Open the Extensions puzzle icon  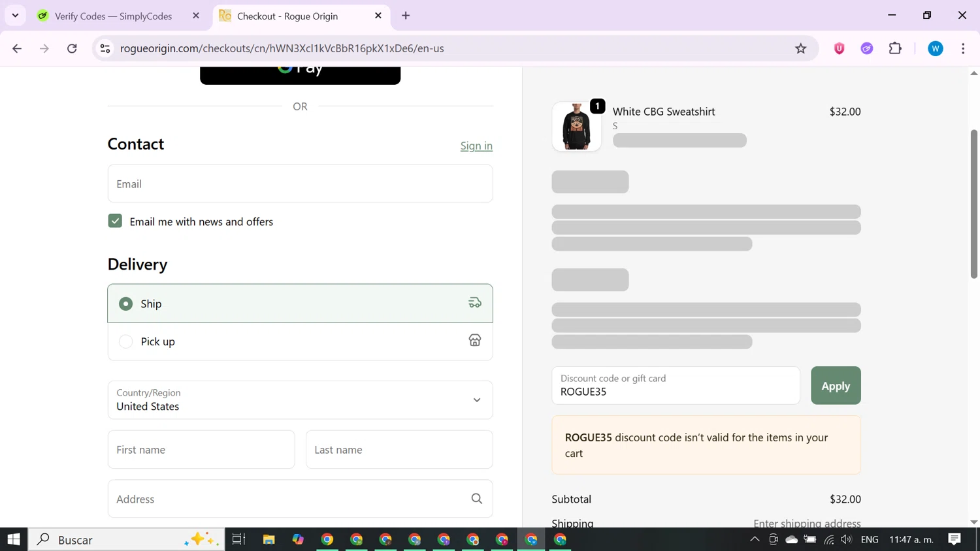tap(895, 48)
